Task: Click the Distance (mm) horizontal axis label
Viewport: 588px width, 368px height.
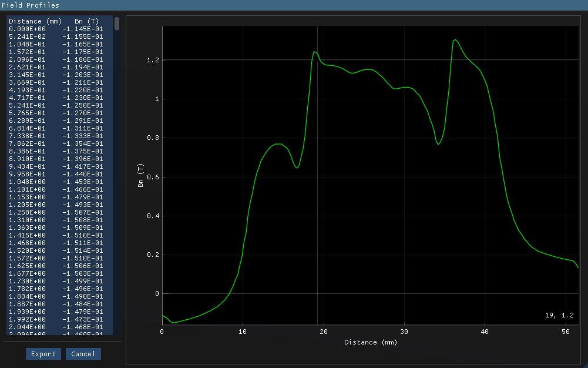Action: 371,342
